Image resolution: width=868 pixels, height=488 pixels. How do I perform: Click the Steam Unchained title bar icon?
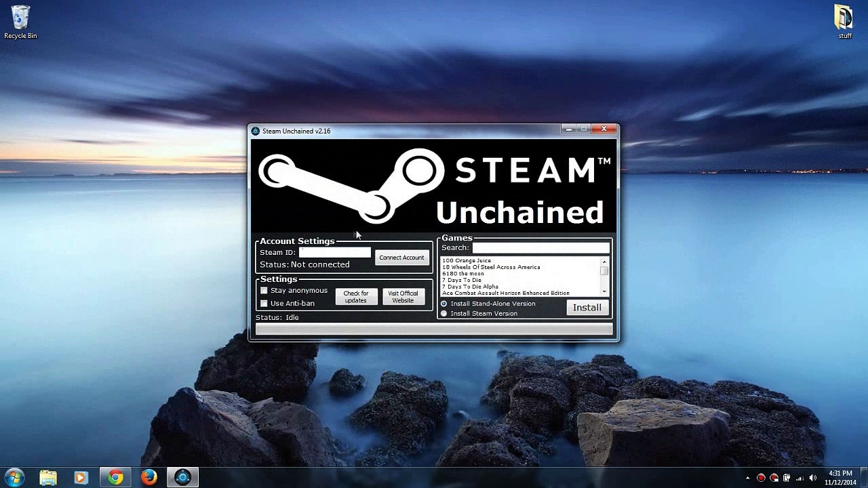coord(255,131)
